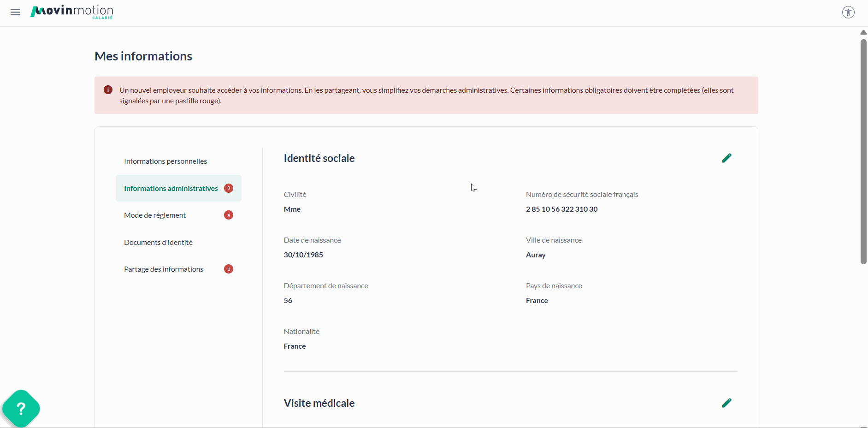Go to Informations personnelles tab
The width and height of the screenshot is (868, 428).
165,161
